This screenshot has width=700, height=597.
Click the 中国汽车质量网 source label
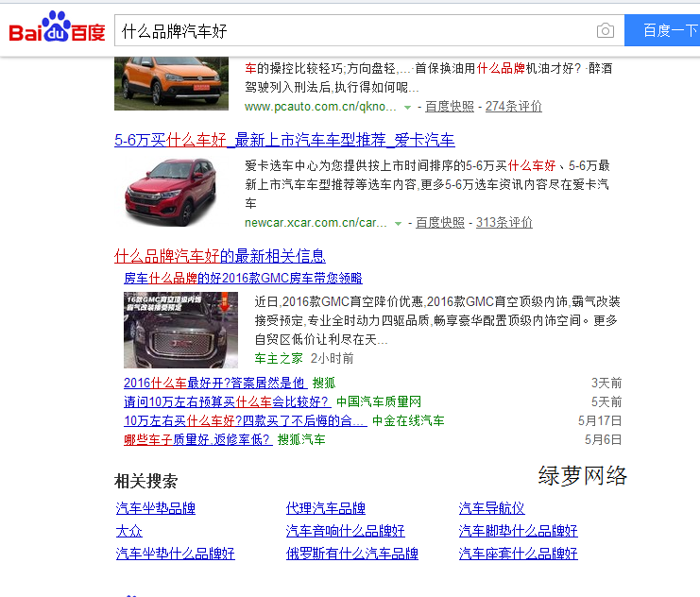(379, 401)
